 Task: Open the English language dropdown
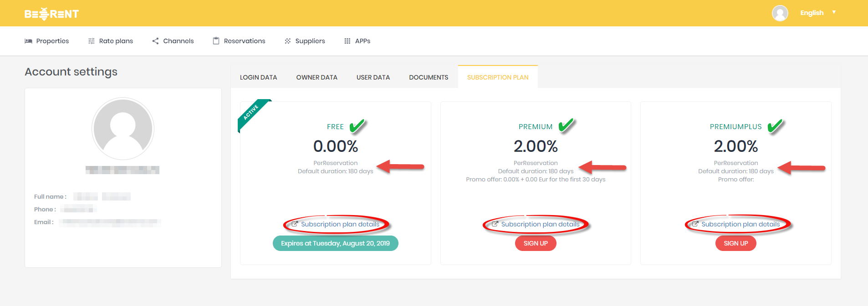coord(812,13)
